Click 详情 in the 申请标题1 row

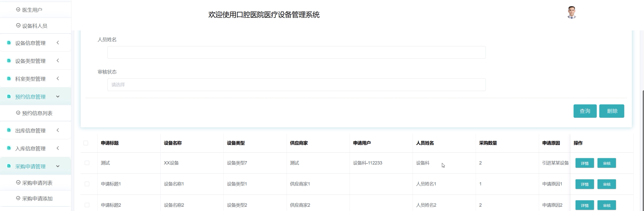(585, 184)
